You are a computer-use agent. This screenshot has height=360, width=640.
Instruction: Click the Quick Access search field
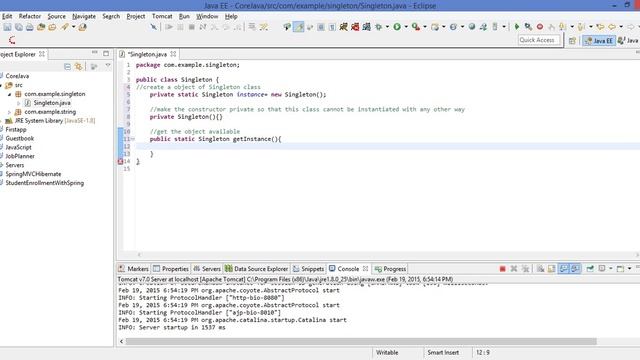click(x=539, y=40)
